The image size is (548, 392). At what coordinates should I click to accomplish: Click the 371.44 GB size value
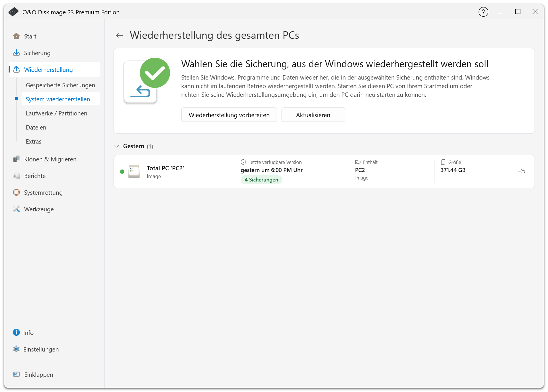coord(453,170)
